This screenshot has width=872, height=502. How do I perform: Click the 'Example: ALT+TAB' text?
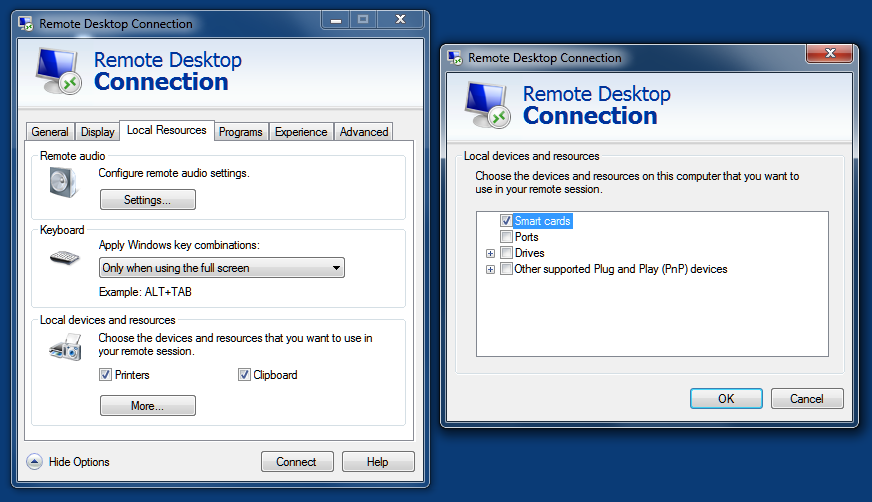click(x=145, y=292)
